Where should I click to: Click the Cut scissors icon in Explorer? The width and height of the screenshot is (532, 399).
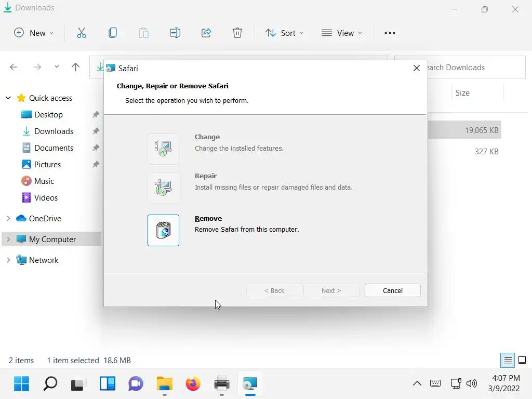[x=82, y=33]
